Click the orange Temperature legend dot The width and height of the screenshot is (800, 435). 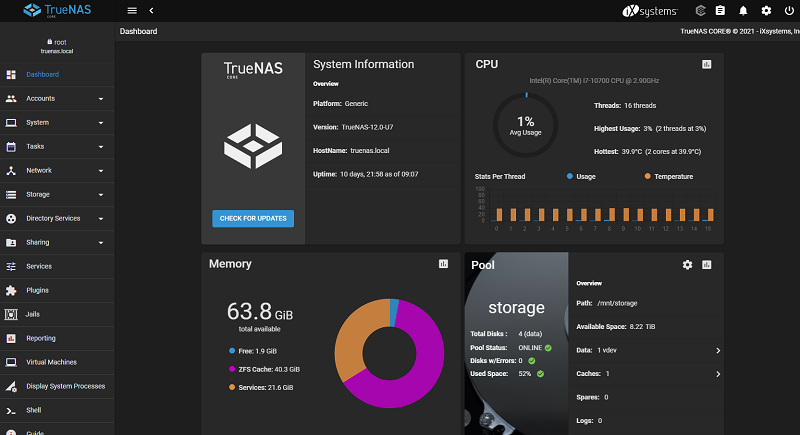coord(647,176)
